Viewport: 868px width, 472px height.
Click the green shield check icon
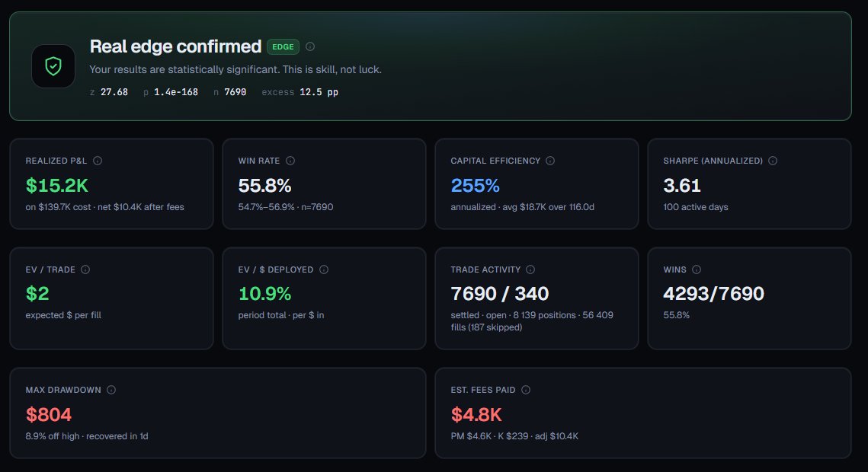pos(53,66)
